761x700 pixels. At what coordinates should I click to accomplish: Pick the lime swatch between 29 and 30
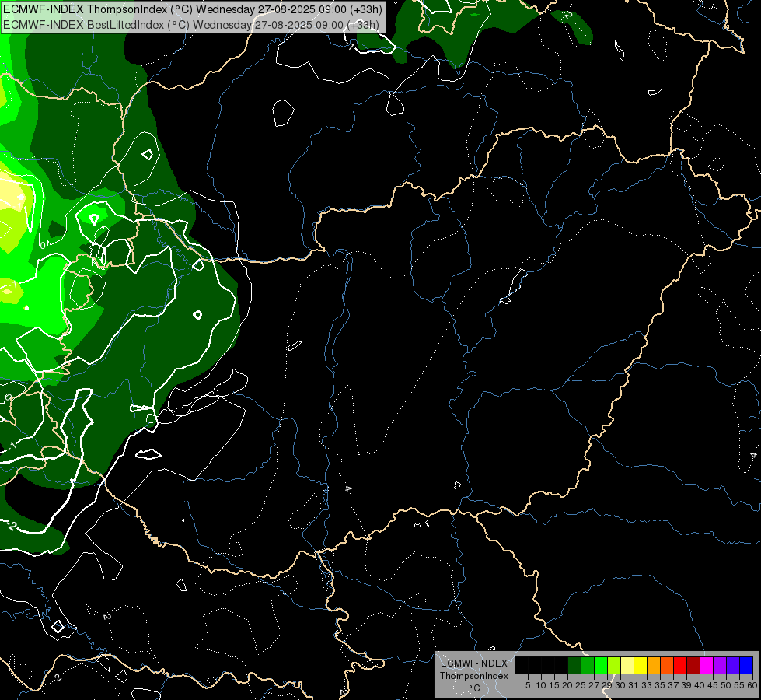614,665
